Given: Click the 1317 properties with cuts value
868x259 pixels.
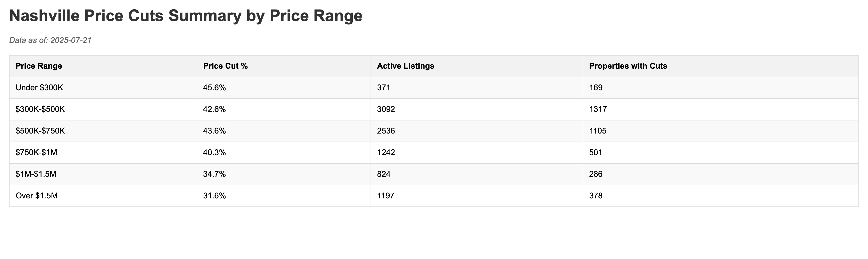Looking at the screenshot, I should 598,109.
